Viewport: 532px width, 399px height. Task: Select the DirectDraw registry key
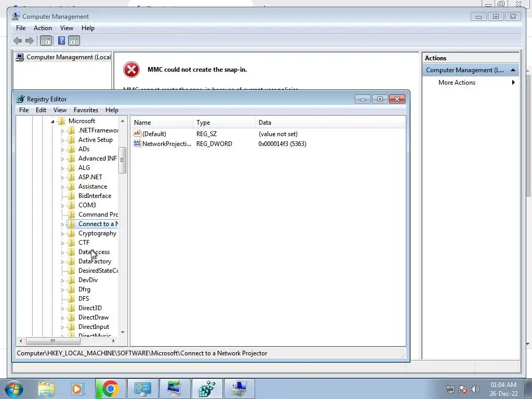point(94,317)
